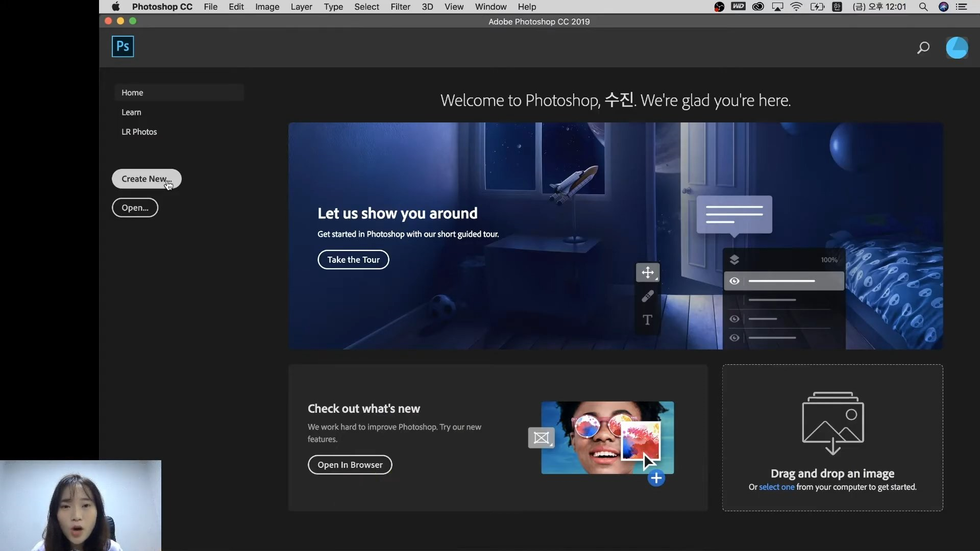Click Open In Browser button
This screenshot has width=980, height=551.
(x=350, y=465)
